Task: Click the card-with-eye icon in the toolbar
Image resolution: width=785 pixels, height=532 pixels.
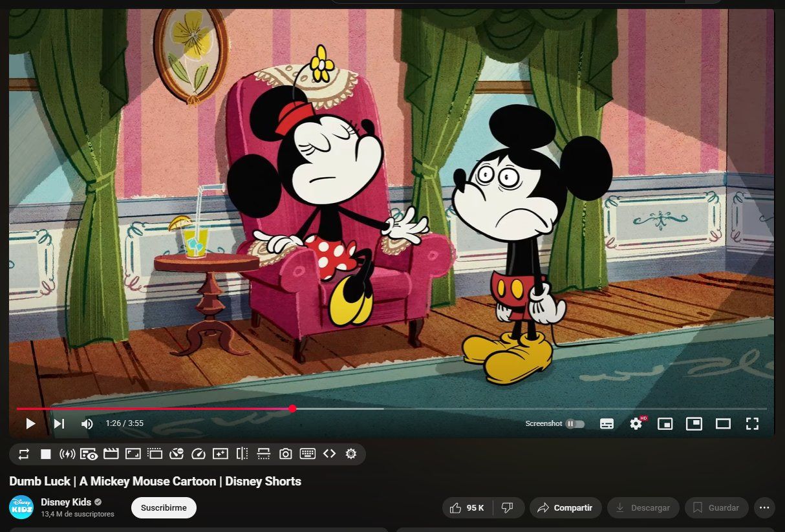Action: [x=89, y=454]
